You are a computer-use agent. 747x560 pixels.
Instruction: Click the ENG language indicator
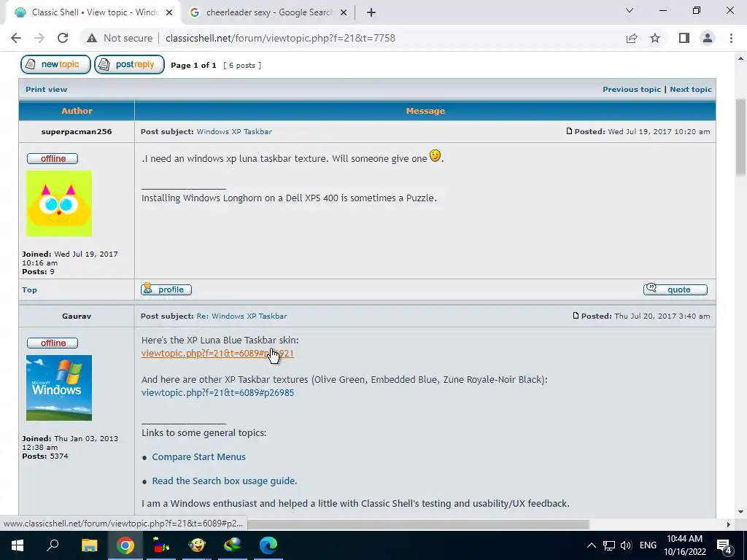648,545
